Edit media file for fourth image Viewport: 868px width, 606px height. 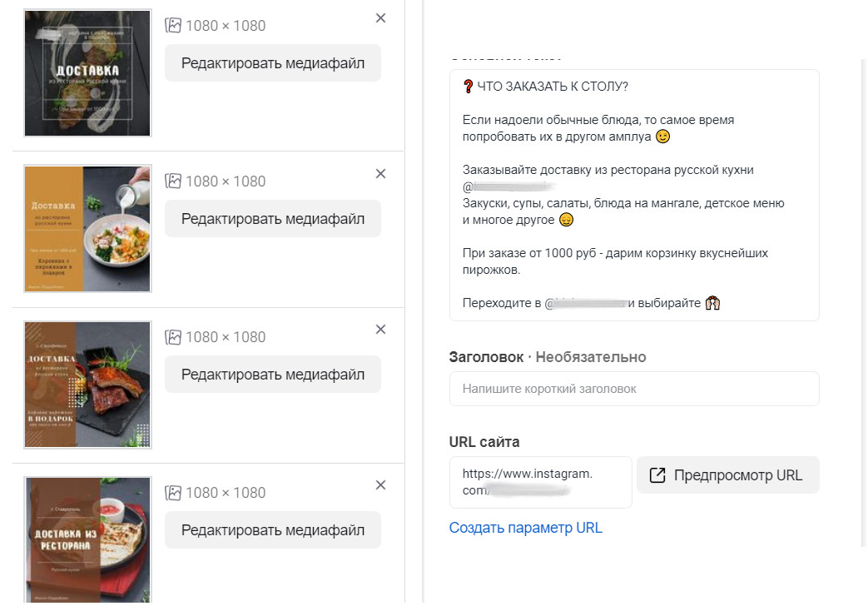click(x=273, y=530)
